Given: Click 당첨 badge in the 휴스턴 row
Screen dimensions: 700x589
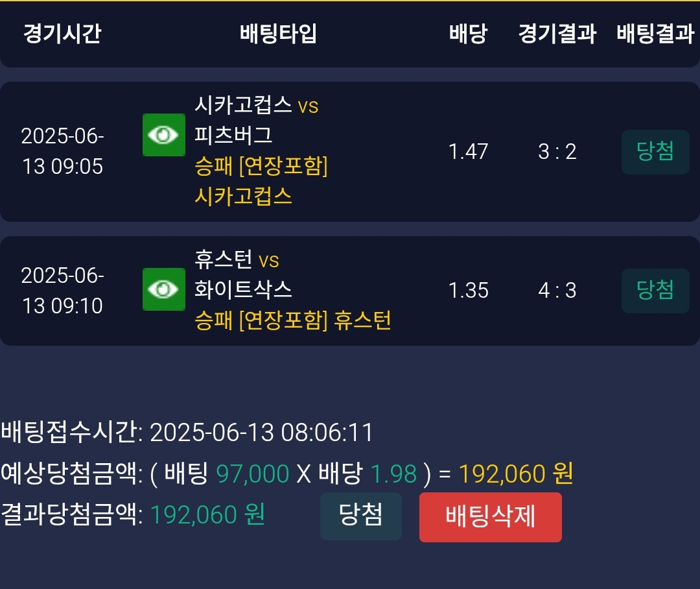Looking at the screenshot, I should [655, 291].
